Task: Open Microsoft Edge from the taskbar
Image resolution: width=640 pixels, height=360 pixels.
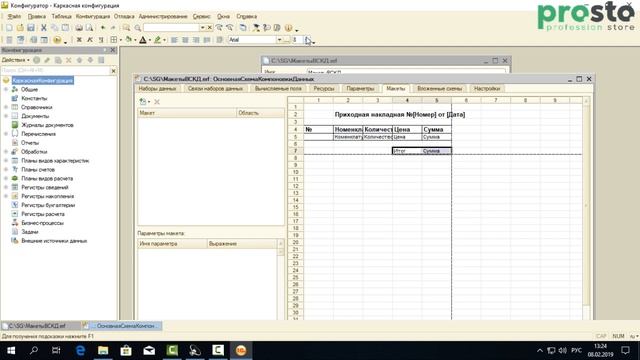Action: (x=80, y=350)
